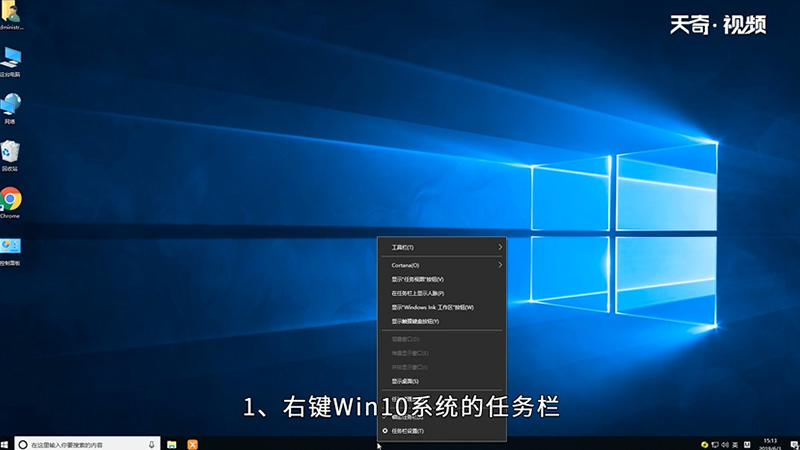Open the Action Center notification icon

tap(794, 445)
